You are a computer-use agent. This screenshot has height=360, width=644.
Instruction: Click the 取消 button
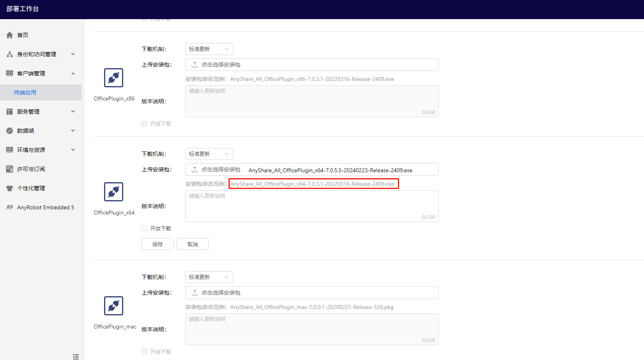pos(193,244)
